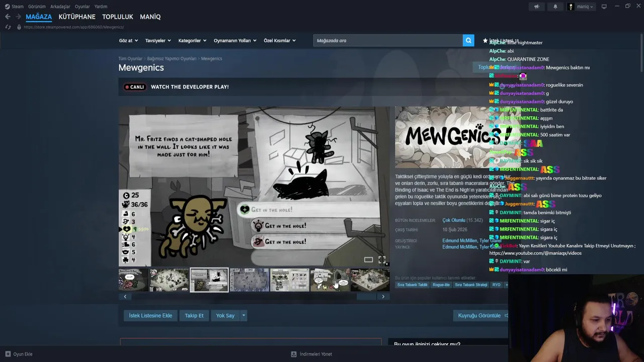Click the Mağazada ara search field
Viewport: 644px width, 362px height.
387,40
